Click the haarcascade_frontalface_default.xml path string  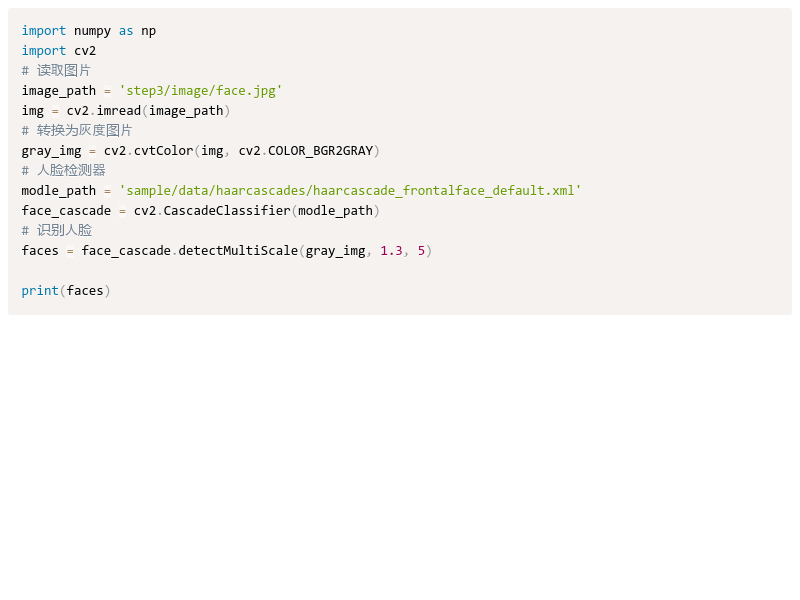tap(350, 191)
